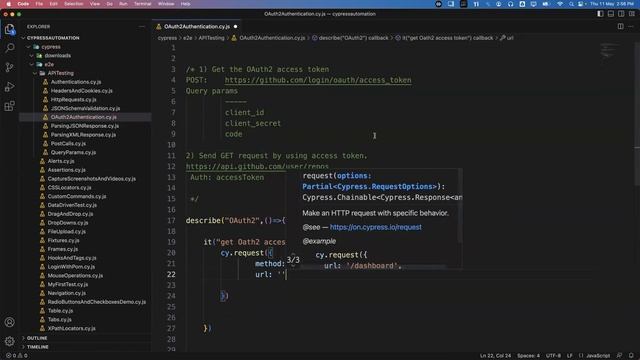The width and height of the screenshot is (640, 360).
Task: Open HeadersAndCookies.cy.js file
Action: tap(82, 91)
